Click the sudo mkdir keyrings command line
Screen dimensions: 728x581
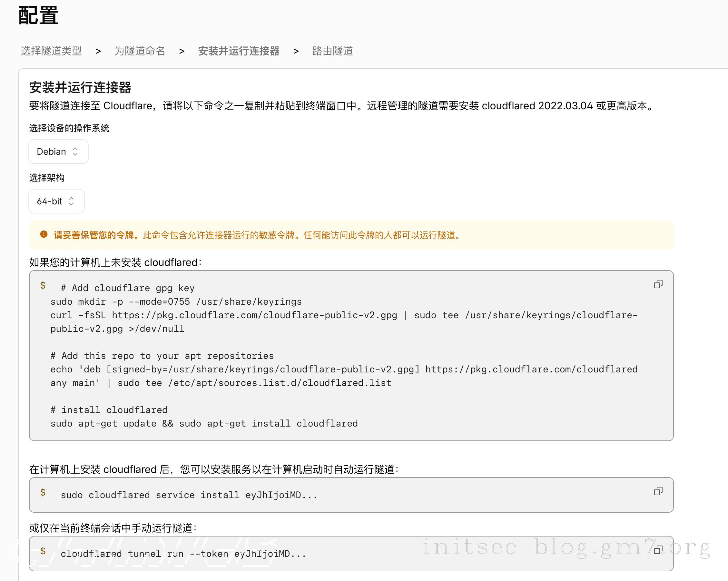pyautogui.click(x=176, y=302)
